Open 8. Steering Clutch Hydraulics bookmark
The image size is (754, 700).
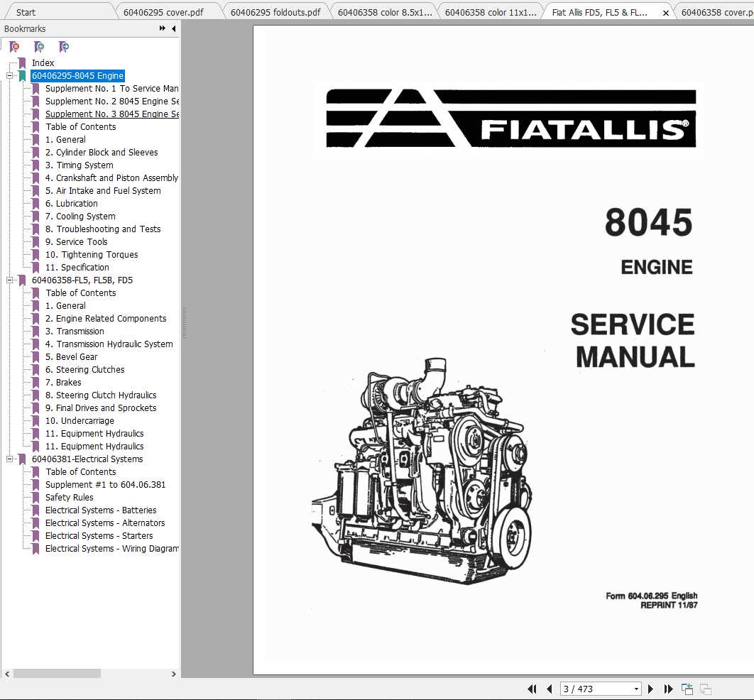101,395
